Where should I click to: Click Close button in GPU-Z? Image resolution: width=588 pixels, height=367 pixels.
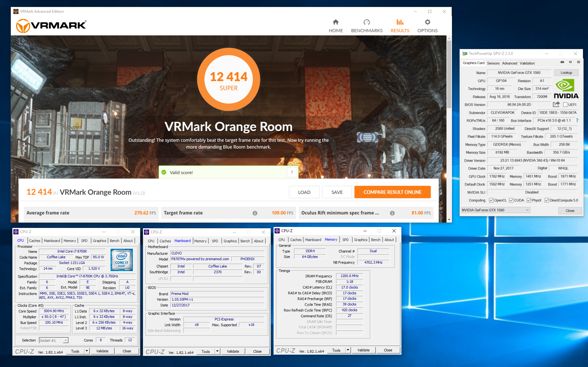(x=570, y=210)
